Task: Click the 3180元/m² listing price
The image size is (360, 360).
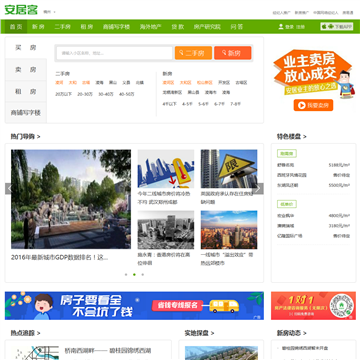Action: pos(339,226)
